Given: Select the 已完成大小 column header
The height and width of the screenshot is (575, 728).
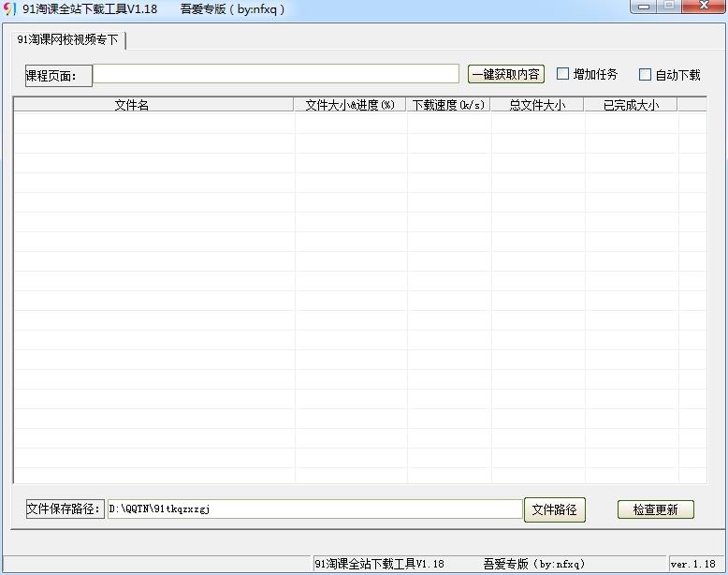Looking at the screenshot, I should pos(631,105).
